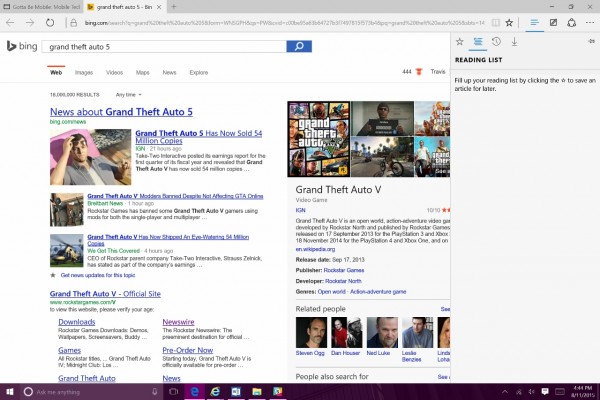The height and width of the screenshot is (400, 600).
Task: Open Travis account name in Bing header
Action: tap(438, 72)
